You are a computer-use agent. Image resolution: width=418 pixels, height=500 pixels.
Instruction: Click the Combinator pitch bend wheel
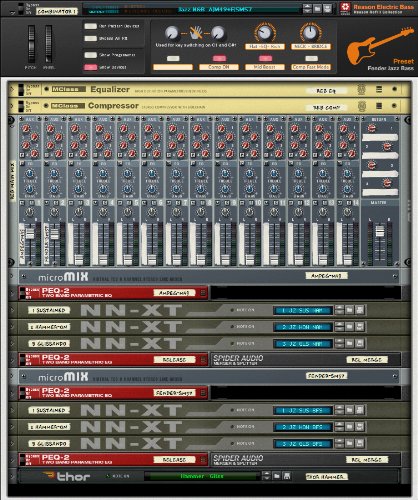(31, 44)
